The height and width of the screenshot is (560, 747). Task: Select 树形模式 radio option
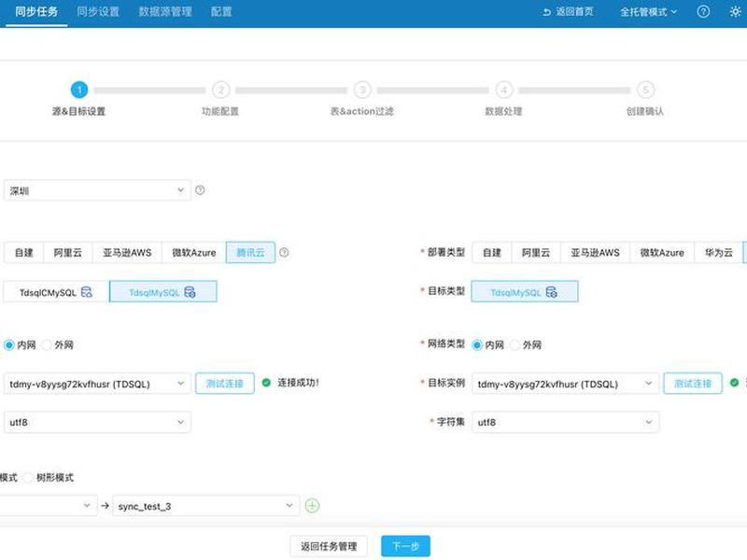coord(28,478)
